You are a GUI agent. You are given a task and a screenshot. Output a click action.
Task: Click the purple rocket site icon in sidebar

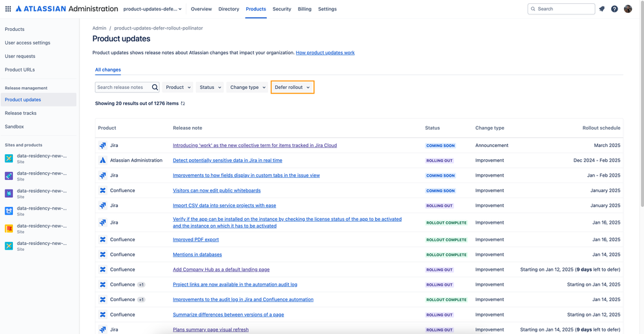pyautogui.click(x=8, y=176)
